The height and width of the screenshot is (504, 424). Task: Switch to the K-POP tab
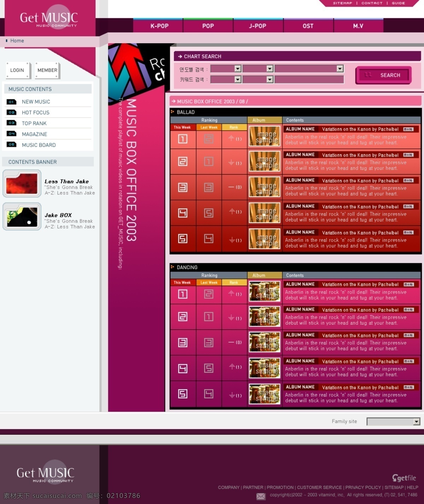[x=159, y=26]
